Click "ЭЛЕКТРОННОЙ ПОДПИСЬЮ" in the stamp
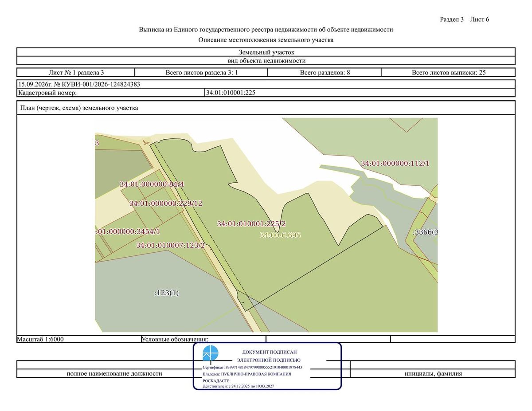 [x=269, y=360]
